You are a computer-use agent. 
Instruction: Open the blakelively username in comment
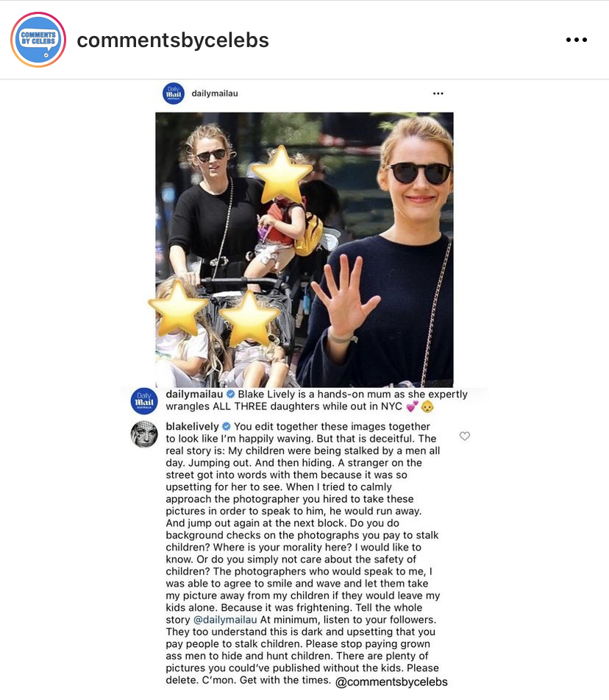pos(192,426)
